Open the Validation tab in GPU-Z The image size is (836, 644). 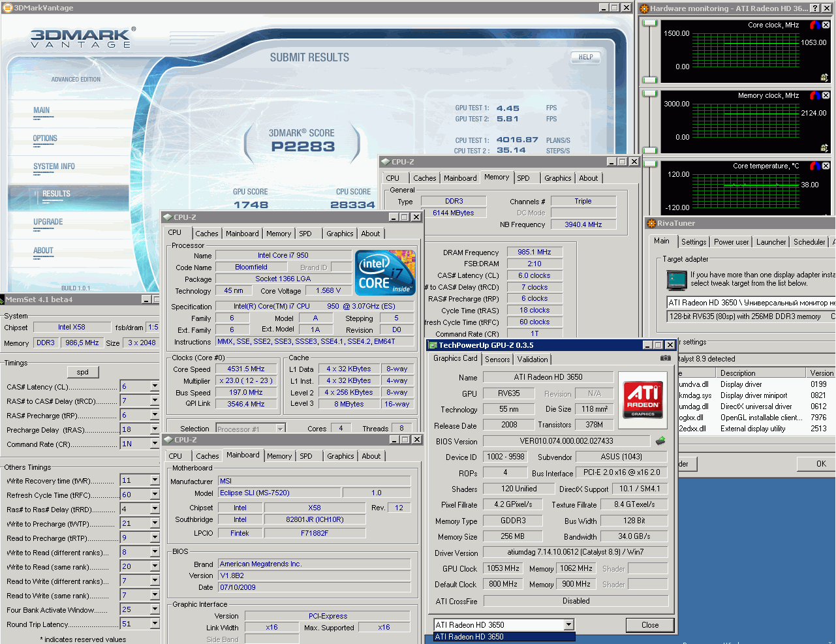click(x=533, y=360)
